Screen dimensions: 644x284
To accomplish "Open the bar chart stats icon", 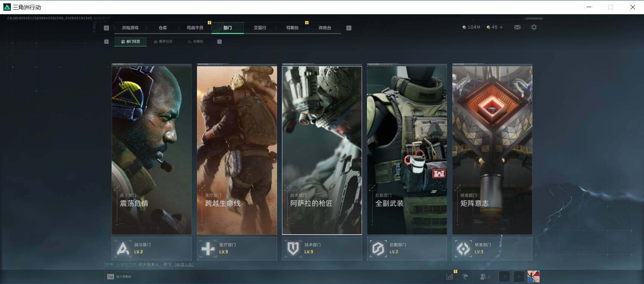I will coord(449,277).
